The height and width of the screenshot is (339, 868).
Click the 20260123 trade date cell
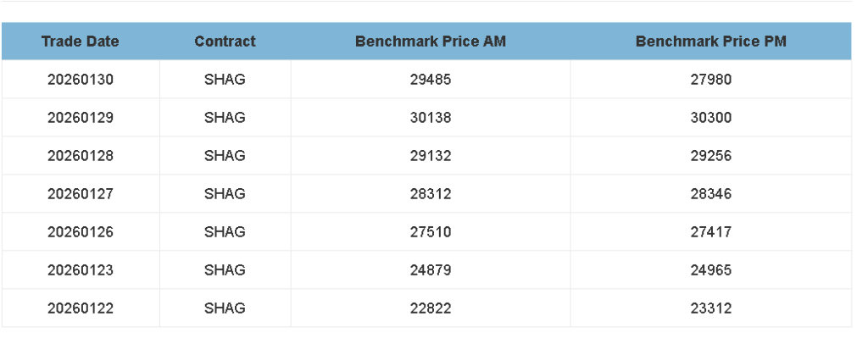tap(81, 270)
